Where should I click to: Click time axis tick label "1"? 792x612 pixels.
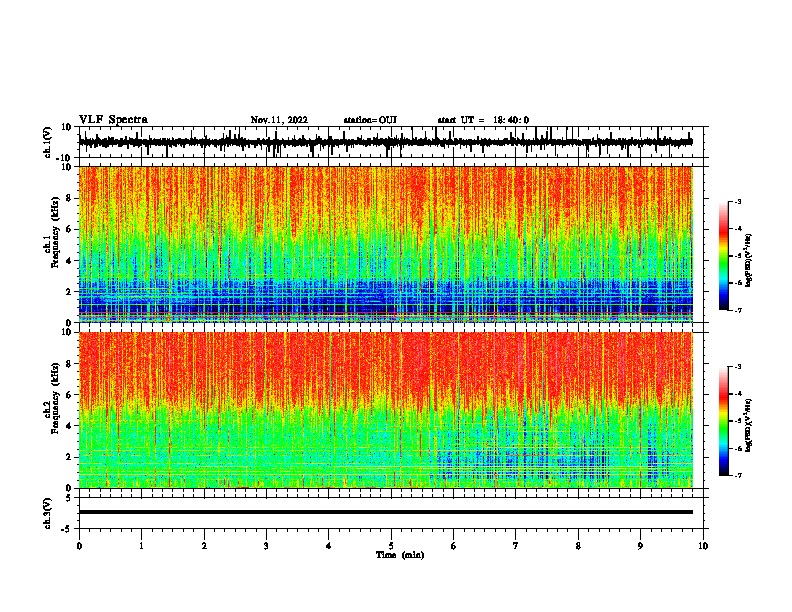click(x=142, y=546)
